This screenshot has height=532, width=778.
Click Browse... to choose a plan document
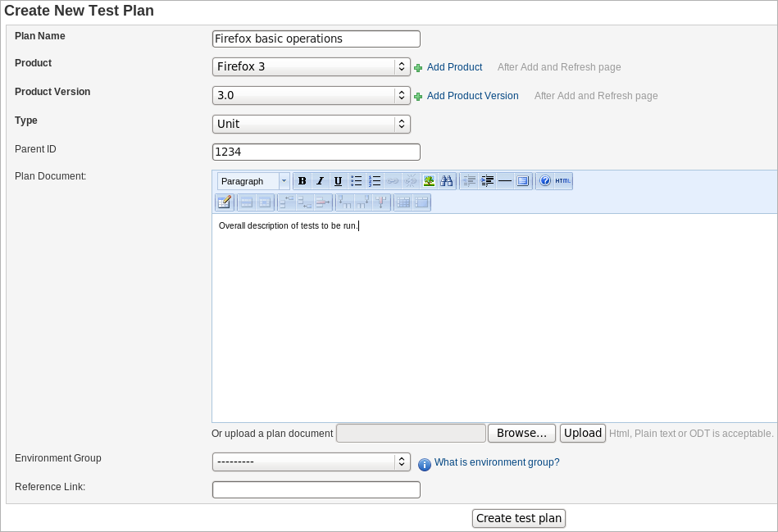pyautogui.click(x=522, y=433)
